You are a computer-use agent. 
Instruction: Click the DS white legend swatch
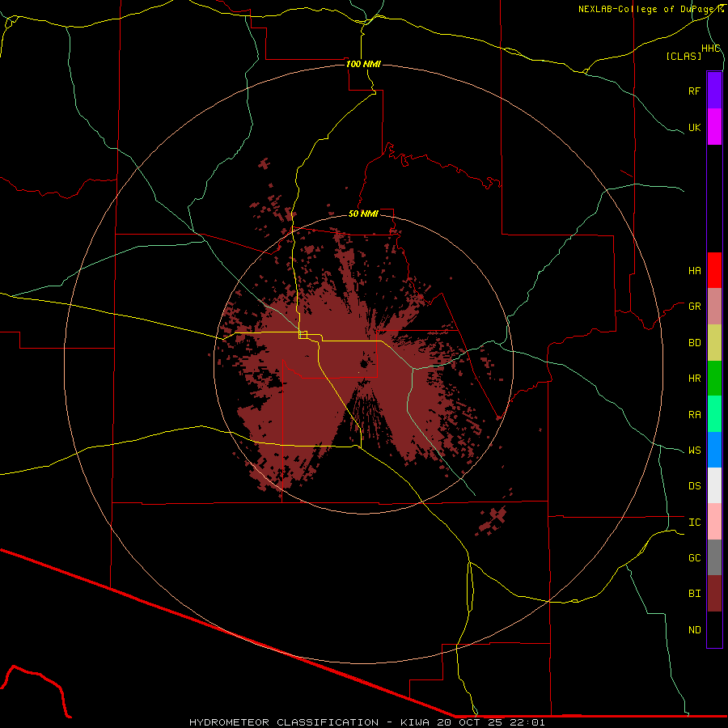click(714, 485)
